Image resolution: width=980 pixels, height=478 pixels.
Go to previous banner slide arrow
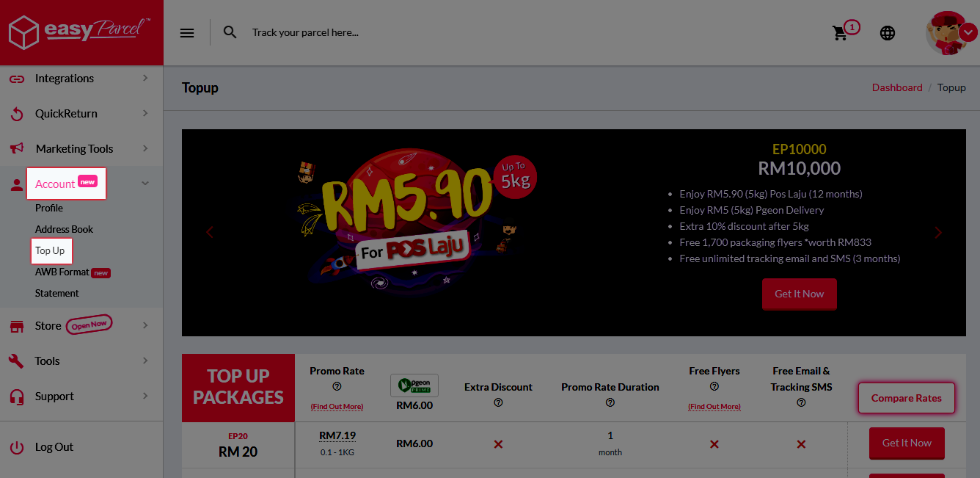tap(210, 233)
